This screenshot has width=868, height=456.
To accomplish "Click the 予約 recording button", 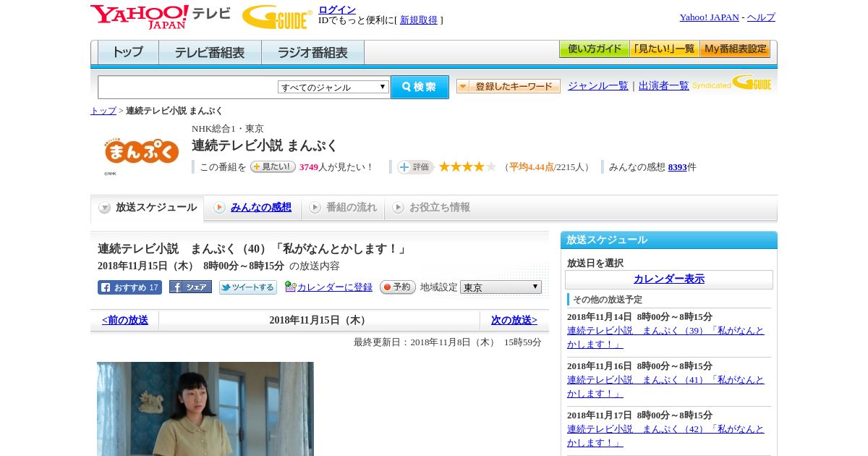I will [x=398, y=287].
